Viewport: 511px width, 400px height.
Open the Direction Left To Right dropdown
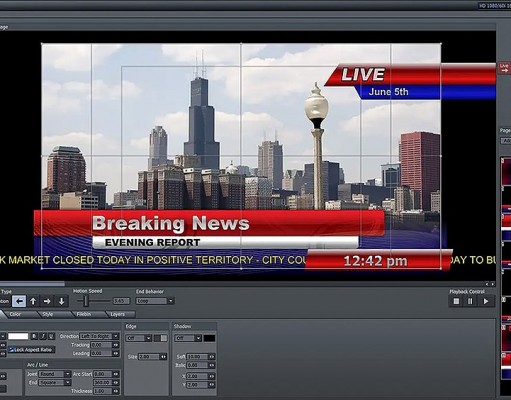pyautogui.click(x=99, y=336)
